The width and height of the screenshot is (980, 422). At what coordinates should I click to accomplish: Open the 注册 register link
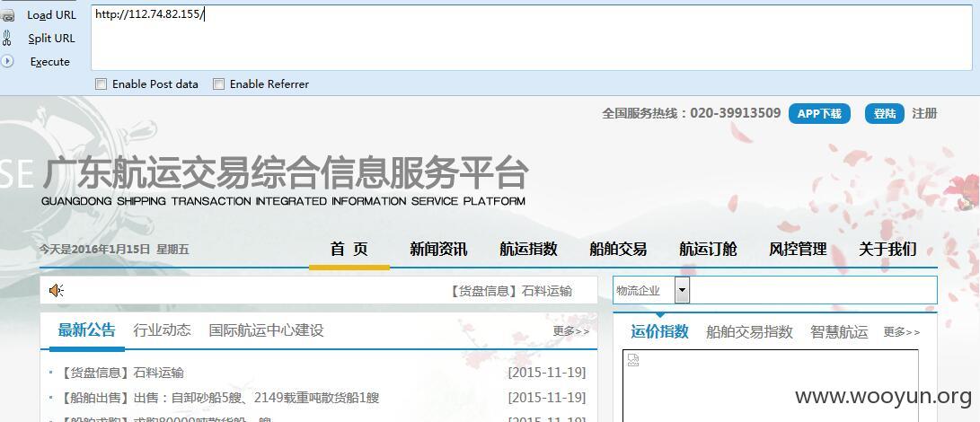(924, 113)
